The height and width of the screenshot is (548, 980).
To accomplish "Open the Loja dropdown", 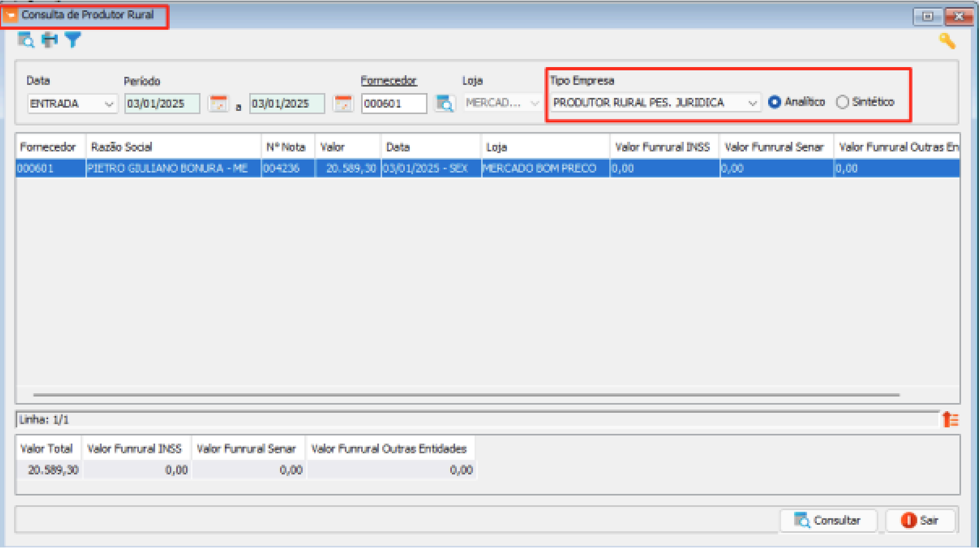I will pos(535,103).
